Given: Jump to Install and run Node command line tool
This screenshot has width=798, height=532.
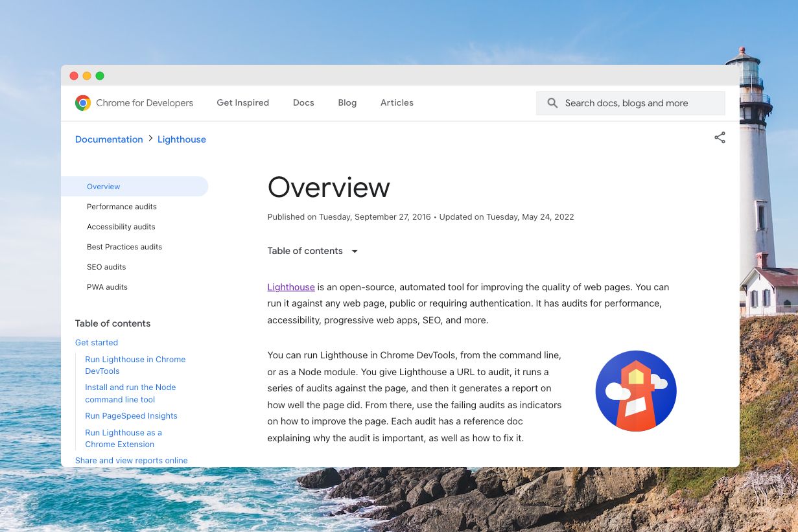Looking at the screenshot, I should pyautogui.click(x=130, y=393).
